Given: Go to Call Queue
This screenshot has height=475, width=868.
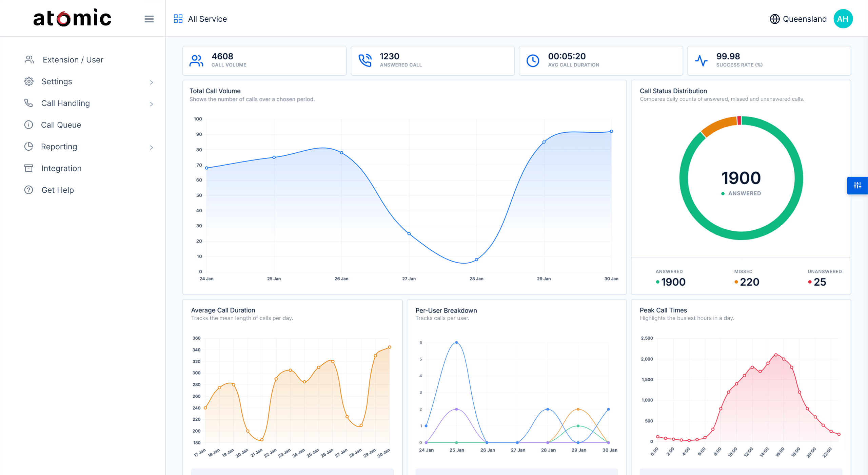Looking at the screenshot, I should pyautogui.click(x=61, y=125).
